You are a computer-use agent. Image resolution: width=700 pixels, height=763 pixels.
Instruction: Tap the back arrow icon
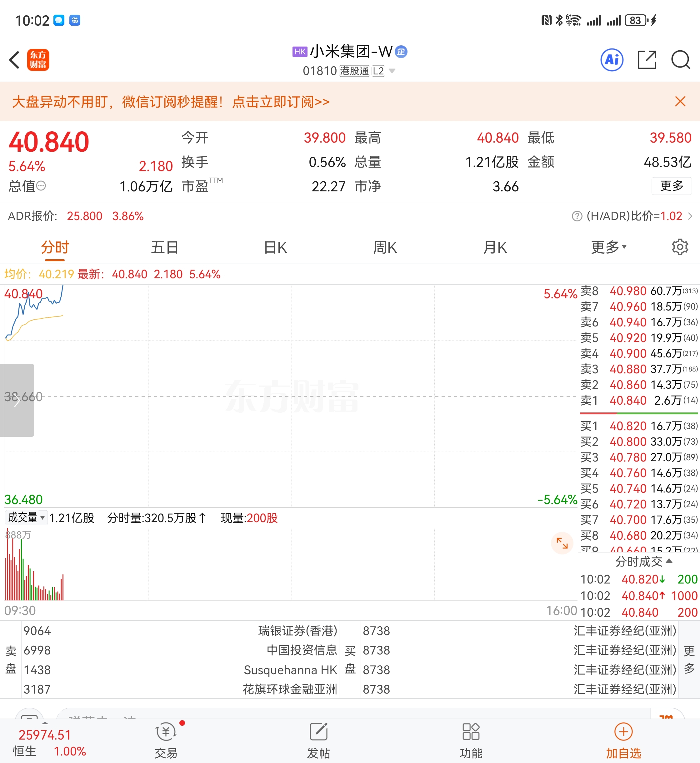coord(14,60)
